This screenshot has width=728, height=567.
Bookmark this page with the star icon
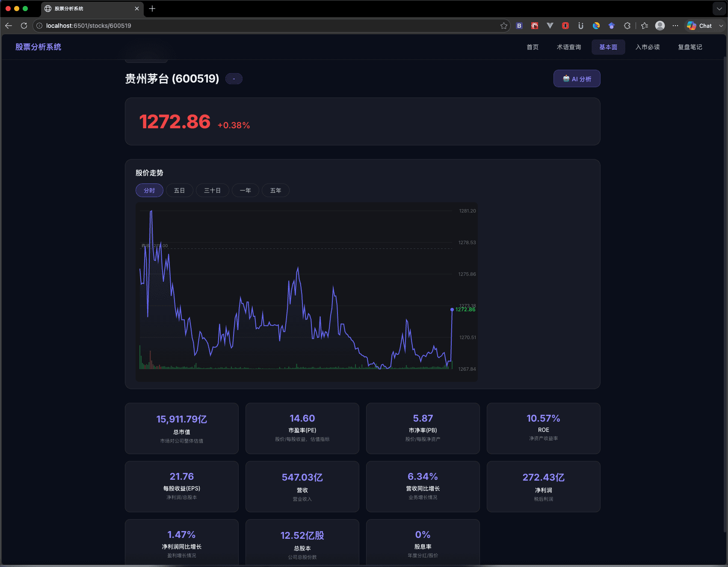point(504,26)
